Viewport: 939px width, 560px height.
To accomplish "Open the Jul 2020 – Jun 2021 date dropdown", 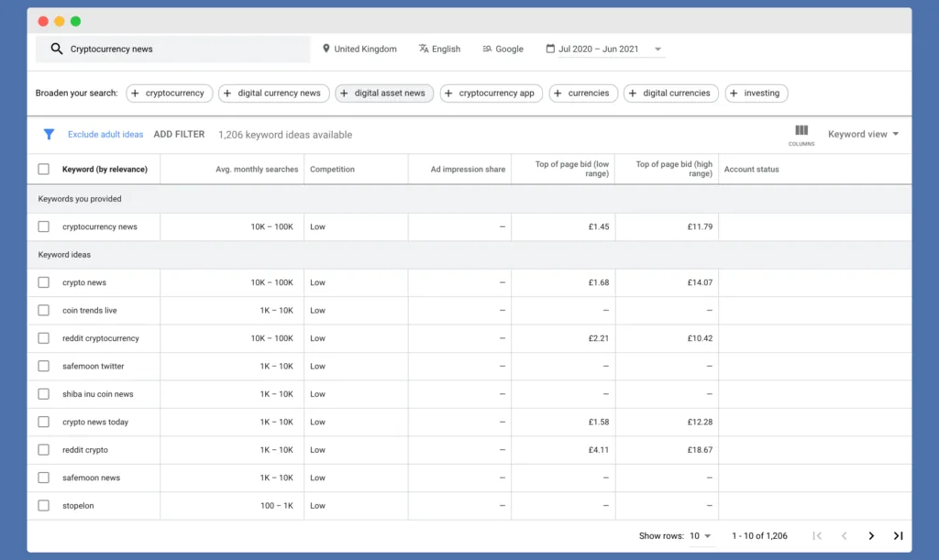I will pos(603,48).
